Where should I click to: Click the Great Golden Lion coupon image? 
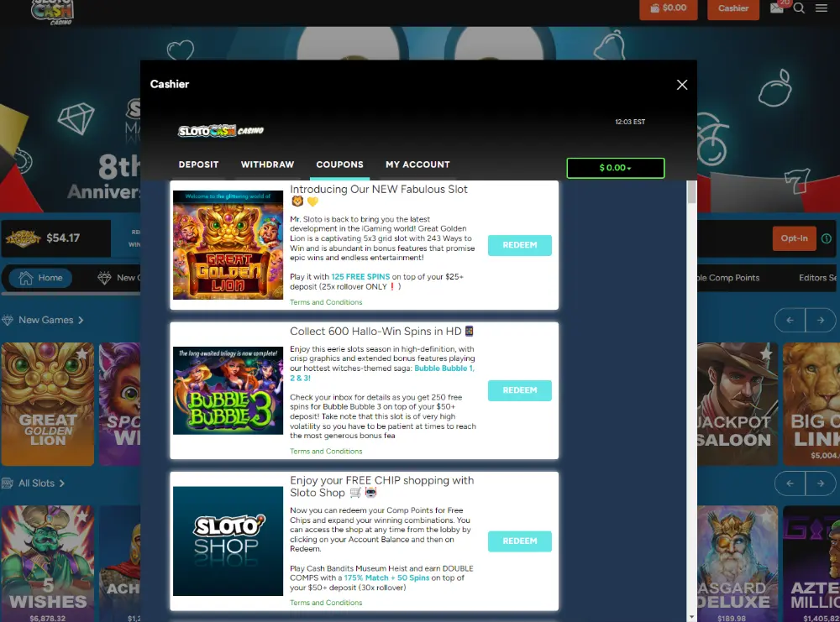click(x=228, y=245)
